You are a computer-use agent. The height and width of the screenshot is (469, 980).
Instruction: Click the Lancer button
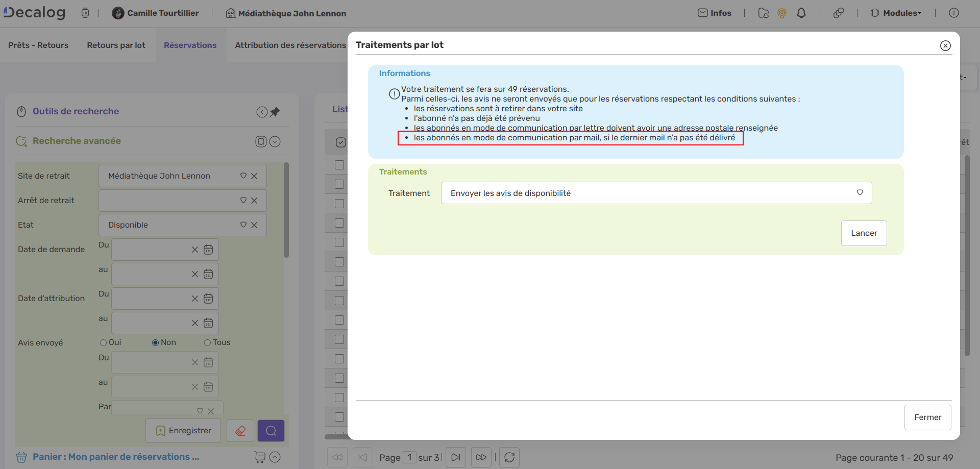pos(864,233)
